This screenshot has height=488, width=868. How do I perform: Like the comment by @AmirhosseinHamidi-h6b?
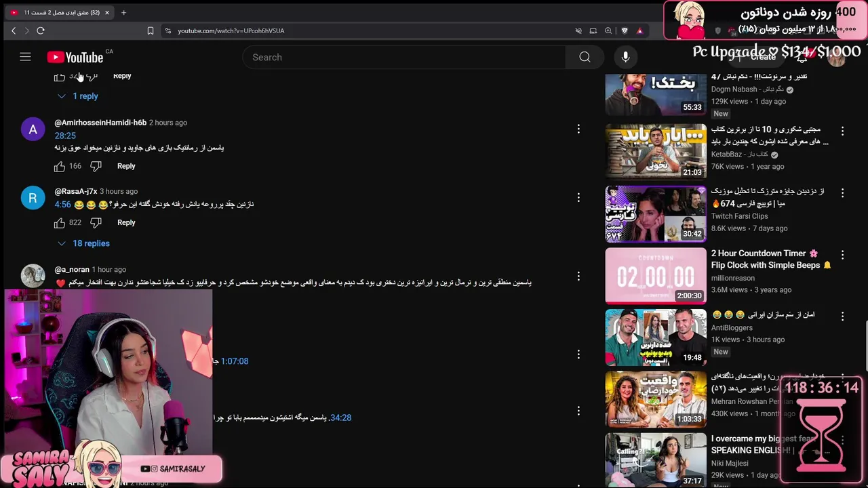[60, 166]
